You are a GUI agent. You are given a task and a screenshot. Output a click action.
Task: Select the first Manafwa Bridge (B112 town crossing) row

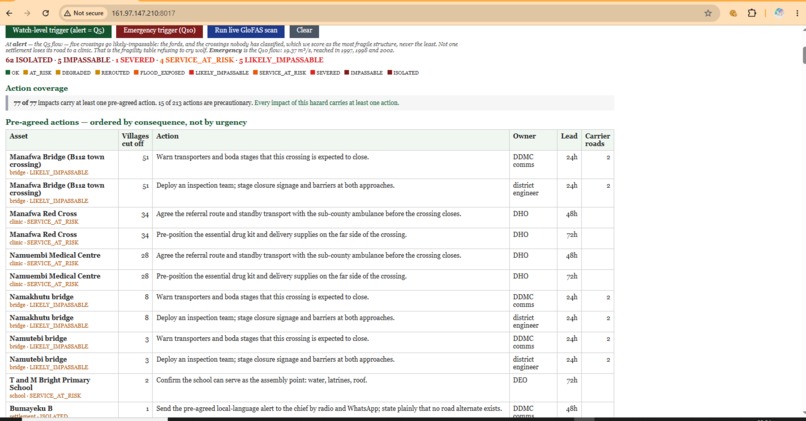pyautogui.click(x=310, y=164)
